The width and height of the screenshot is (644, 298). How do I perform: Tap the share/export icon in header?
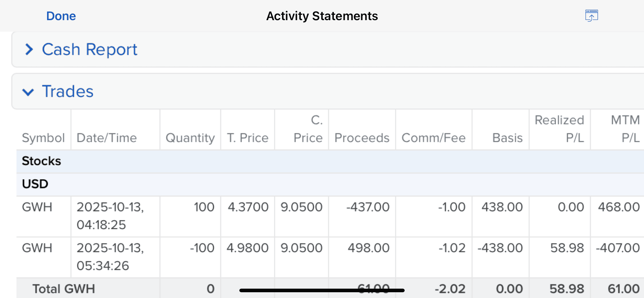coord(591,16)
